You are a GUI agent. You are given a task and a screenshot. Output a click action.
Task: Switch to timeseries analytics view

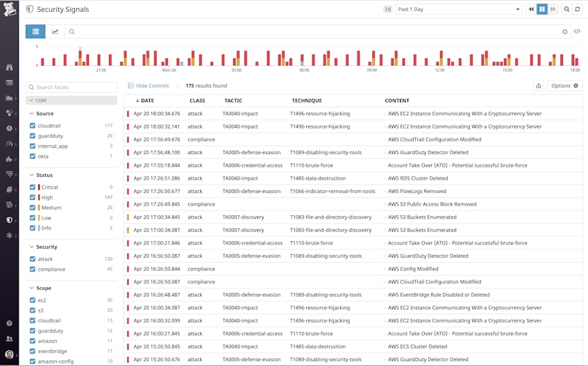[55, 31]
